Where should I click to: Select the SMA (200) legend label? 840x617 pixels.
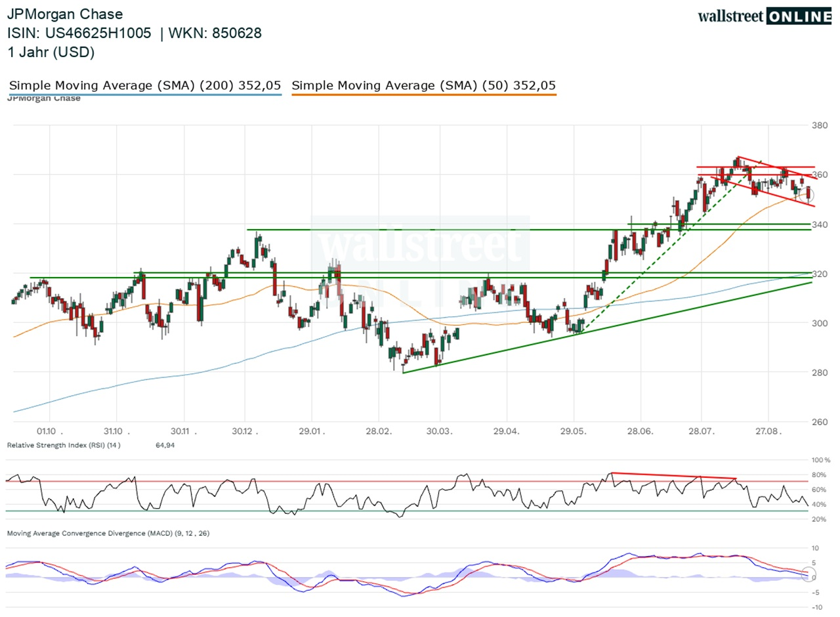145,85
